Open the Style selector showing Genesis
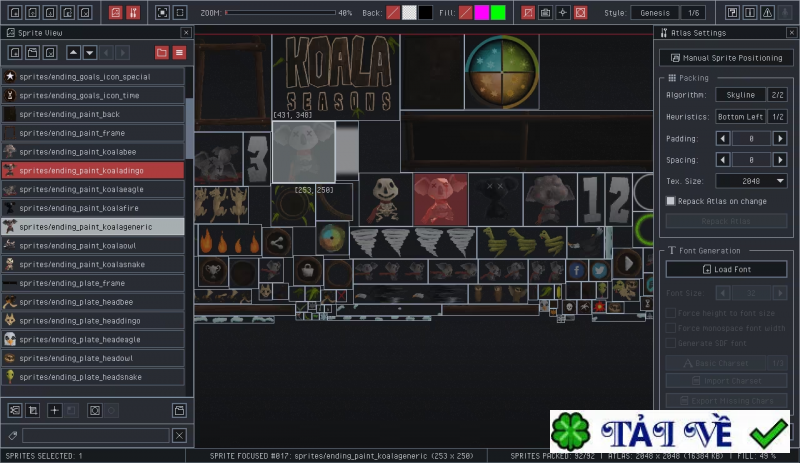 click(655, 13)
